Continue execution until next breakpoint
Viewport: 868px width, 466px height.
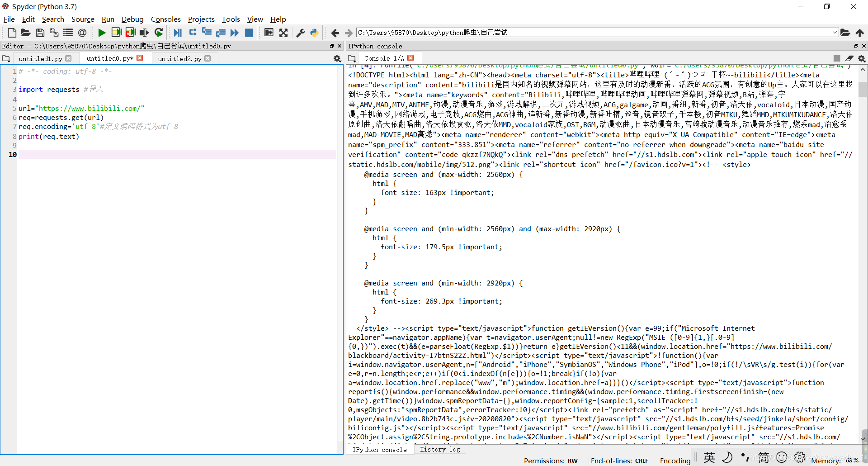coord(234,33)
